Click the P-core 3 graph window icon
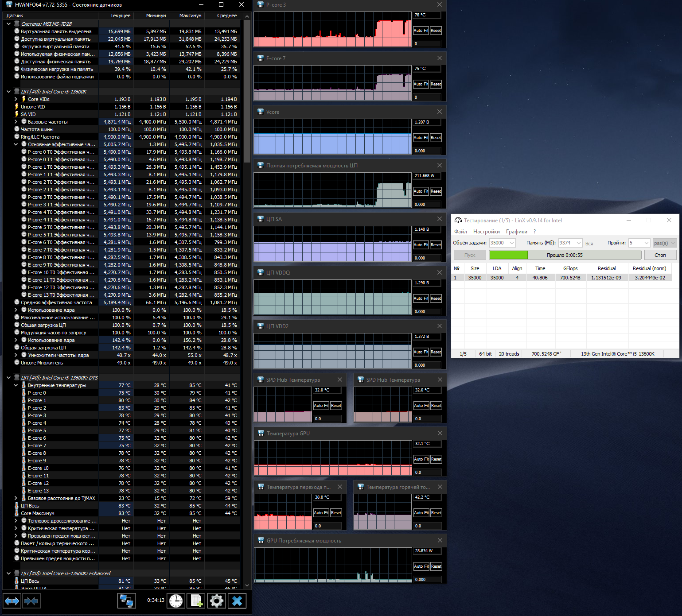The image size is (682, 616). (261, 4)
